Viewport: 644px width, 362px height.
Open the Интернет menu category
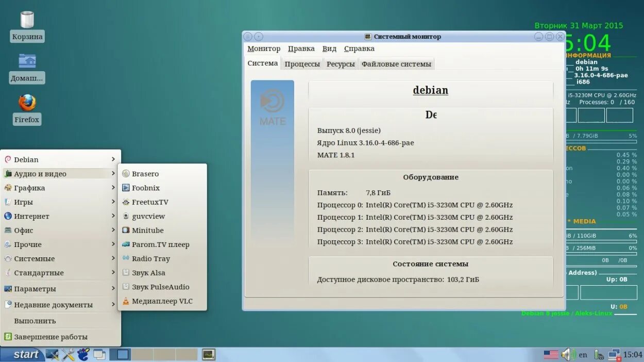[60, 217]
